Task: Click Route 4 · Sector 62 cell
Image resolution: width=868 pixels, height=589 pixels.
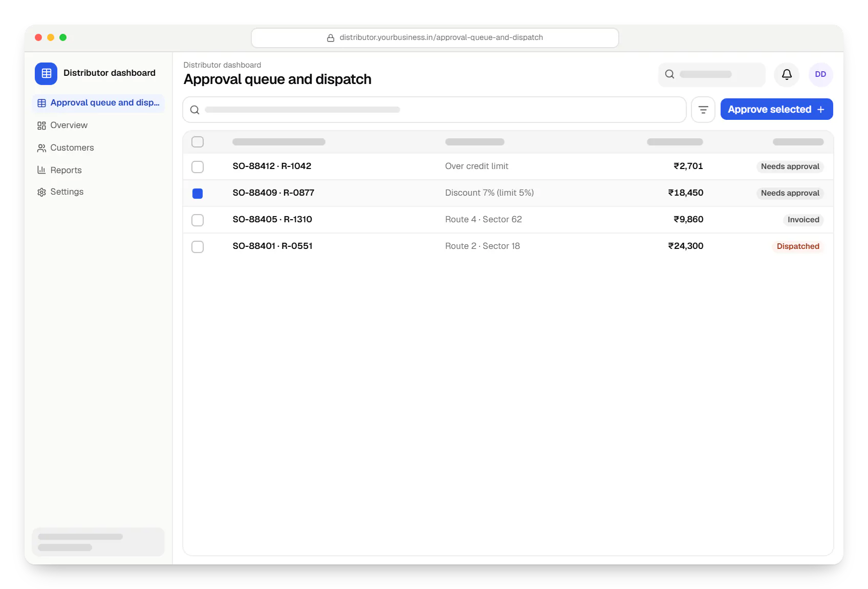Action: [483, 220]
